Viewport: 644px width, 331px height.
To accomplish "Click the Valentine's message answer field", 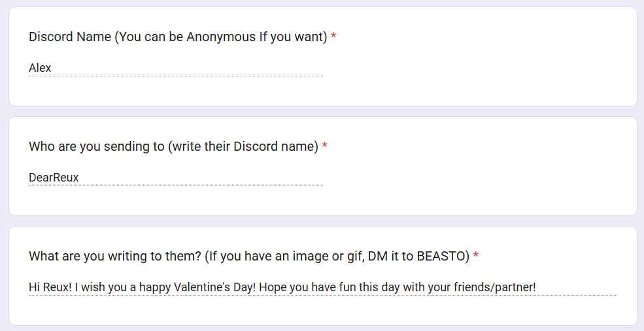I will pos(322,287).
